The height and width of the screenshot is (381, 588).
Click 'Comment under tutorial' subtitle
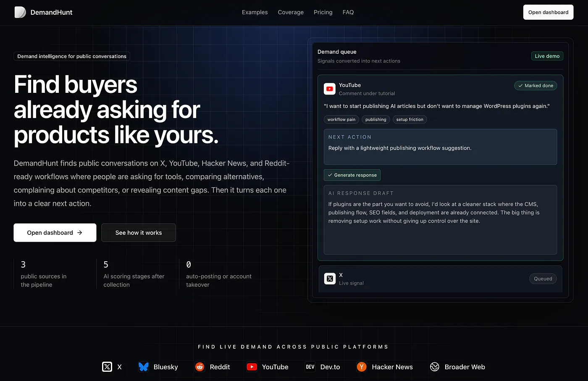367,93
